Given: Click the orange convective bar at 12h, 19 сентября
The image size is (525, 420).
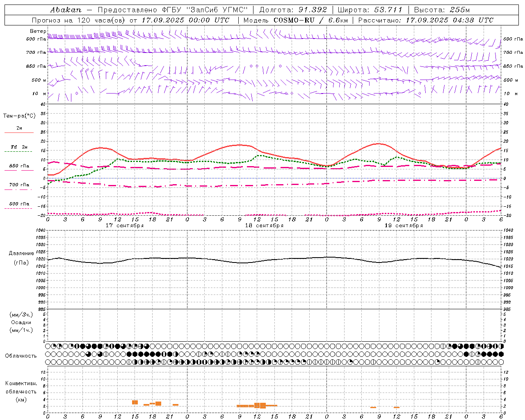Looking at the screenshot, I should tap(397, 407).
